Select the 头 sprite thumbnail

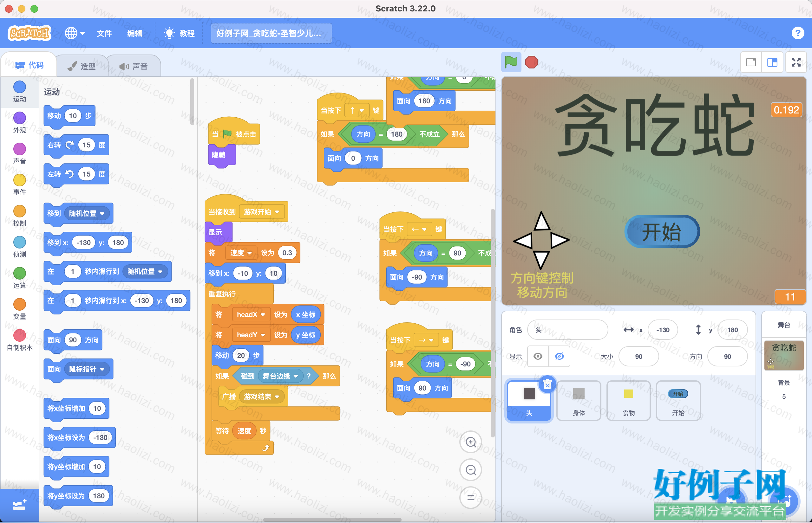(x=529, y=400)
